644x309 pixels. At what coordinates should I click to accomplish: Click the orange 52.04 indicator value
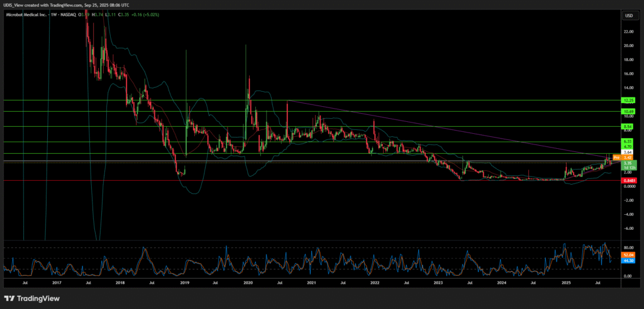click(x=628, y=255)
